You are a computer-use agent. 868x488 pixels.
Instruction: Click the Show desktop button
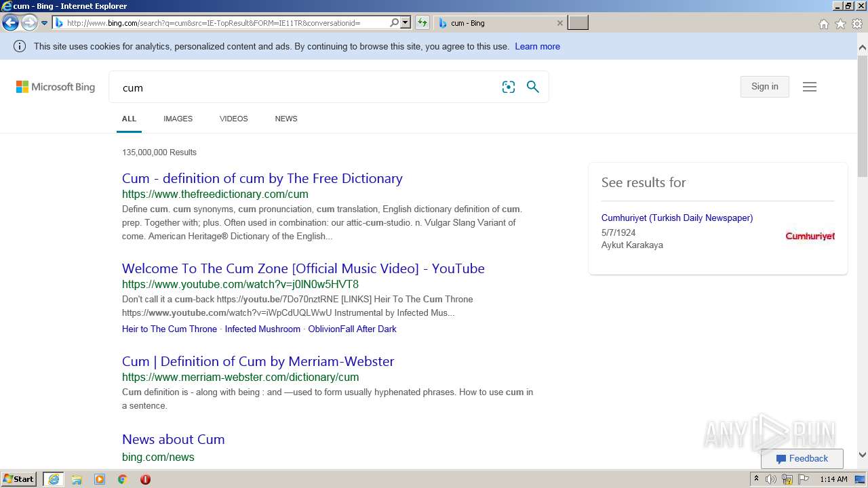coord(860,479)
